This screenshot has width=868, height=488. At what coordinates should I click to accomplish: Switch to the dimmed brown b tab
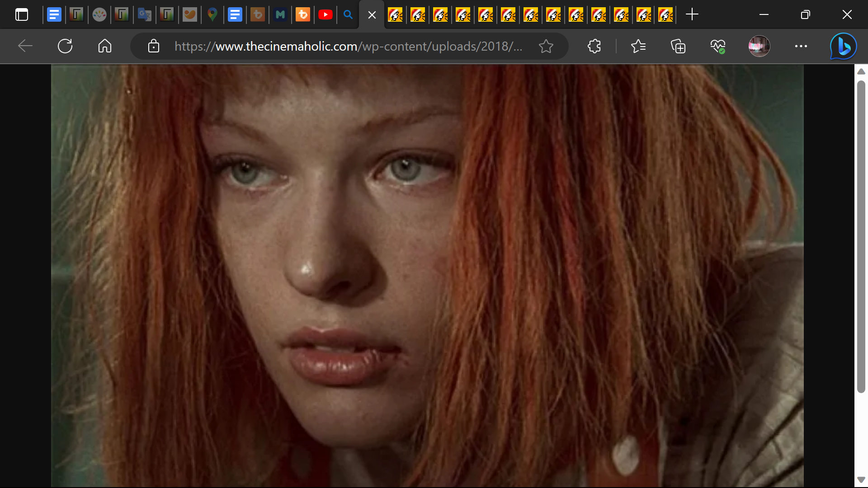click(258, 15)
